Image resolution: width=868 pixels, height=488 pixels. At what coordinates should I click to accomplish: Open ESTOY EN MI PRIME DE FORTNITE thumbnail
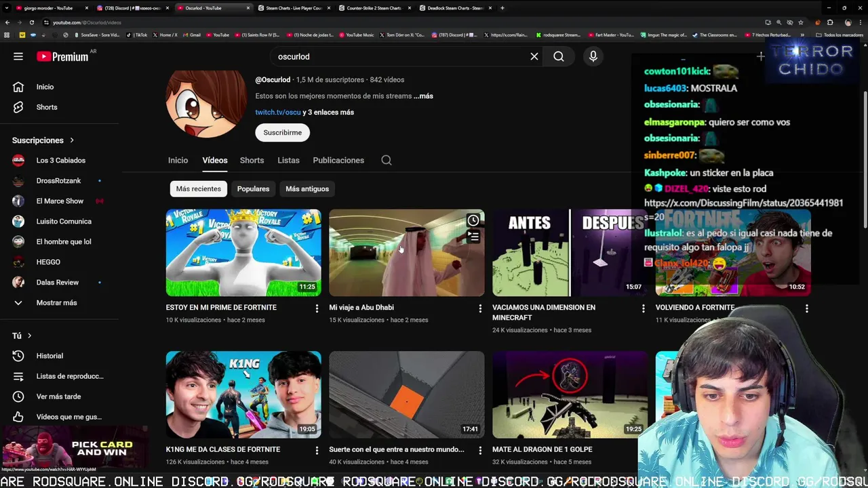tap(243, 253)
